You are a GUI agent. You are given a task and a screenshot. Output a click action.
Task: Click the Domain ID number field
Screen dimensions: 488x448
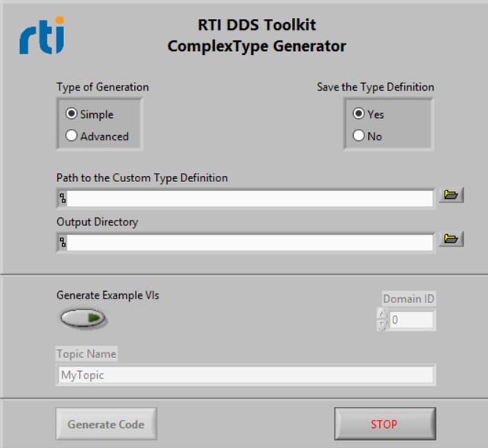(x=411, y=319)
